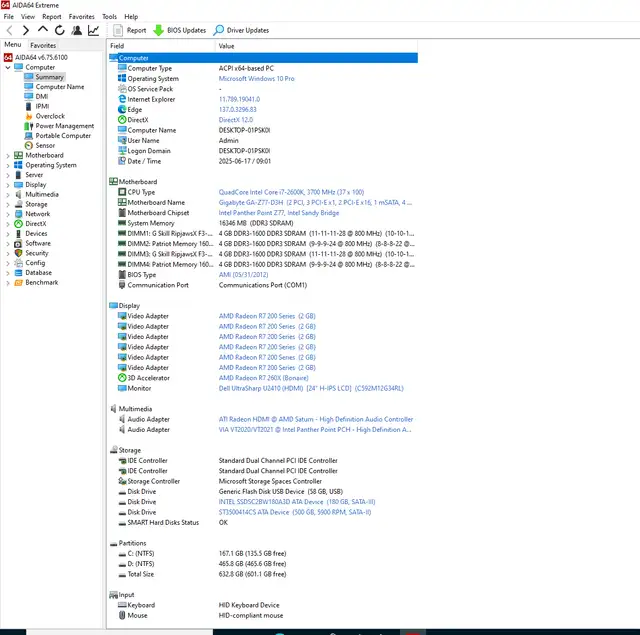640x635 pixels.
Task: Click the Database icon in tree
Action: coord(18,273)
